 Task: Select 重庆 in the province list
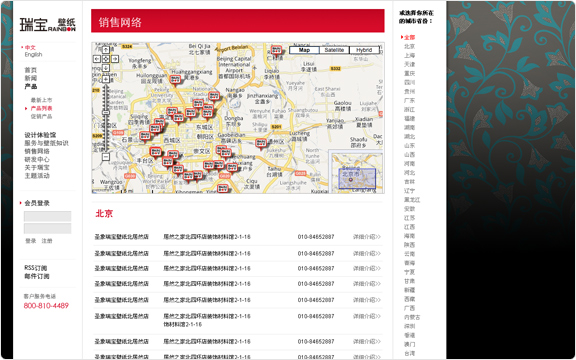(x=410, y=73)
